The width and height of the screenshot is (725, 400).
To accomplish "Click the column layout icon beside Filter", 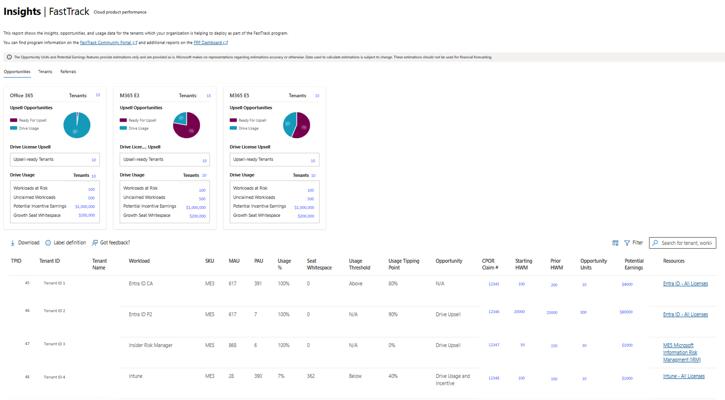I will tap(615, 243).
